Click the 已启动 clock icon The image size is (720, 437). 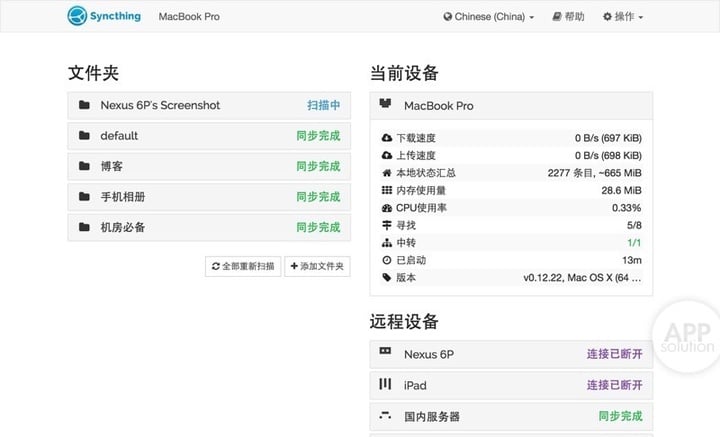pos(387,260)
